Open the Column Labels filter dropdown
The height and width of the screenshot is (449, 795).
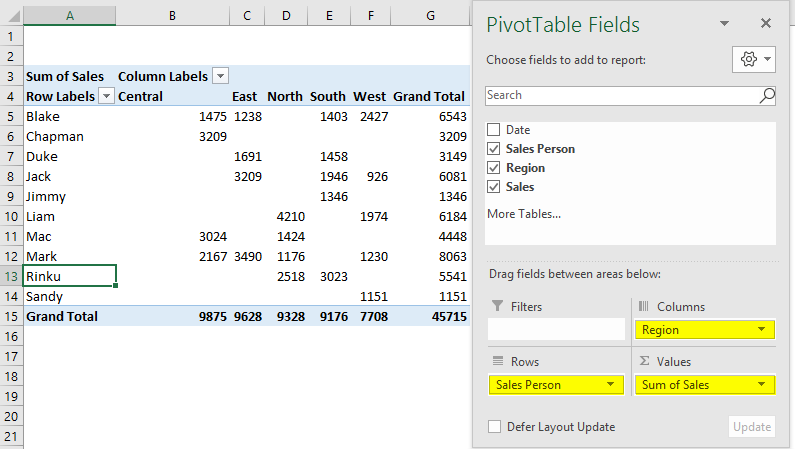221,76
